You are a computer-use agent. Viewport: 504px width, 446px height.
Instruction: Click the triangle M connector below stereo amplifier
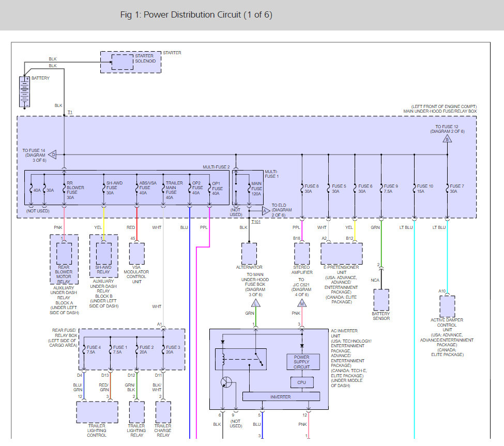pyautogui.click(x=302, y=303)
